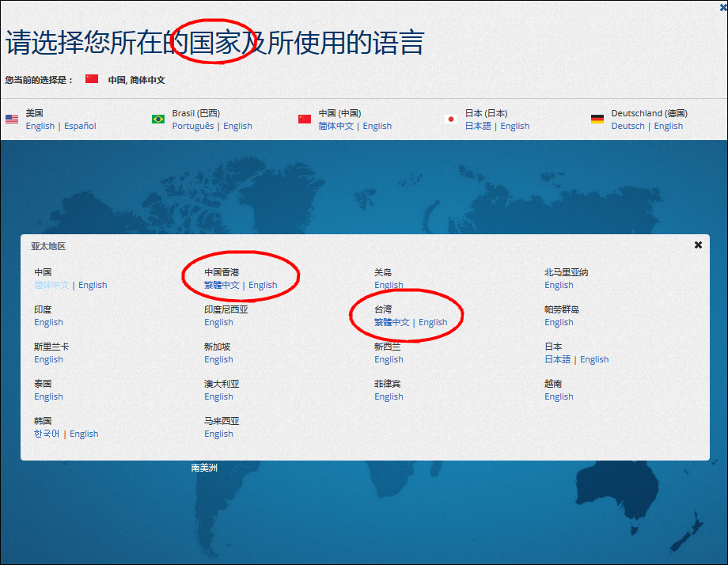Image resolution: width=728 pixels, height=565 pixels.
Task: Click the United States flag icon
Action: pyautogui.click(x=12, y=119)
